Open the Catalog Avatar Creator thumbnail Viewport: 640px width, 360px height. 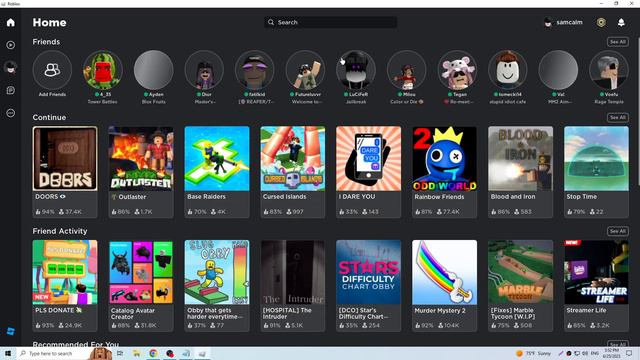point(141,272)
